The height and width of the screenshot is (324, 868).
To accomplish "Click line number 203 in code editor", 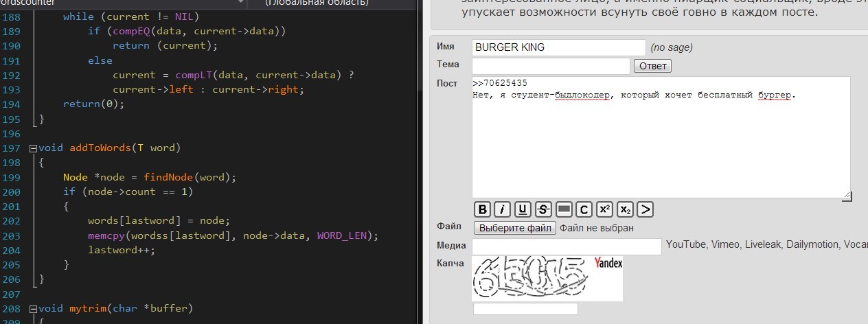I will coord(11,235).
